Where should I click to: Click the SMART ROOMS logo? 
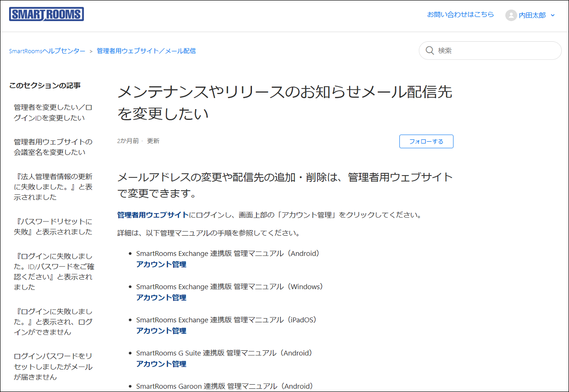point(46,14)
